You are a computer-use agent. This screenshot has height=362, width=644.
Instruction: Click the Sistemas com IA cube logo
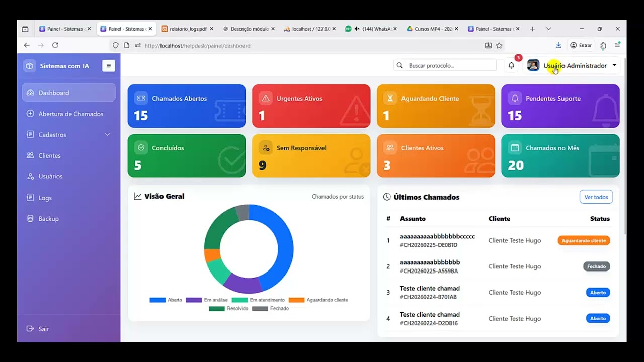pos(30,66)
